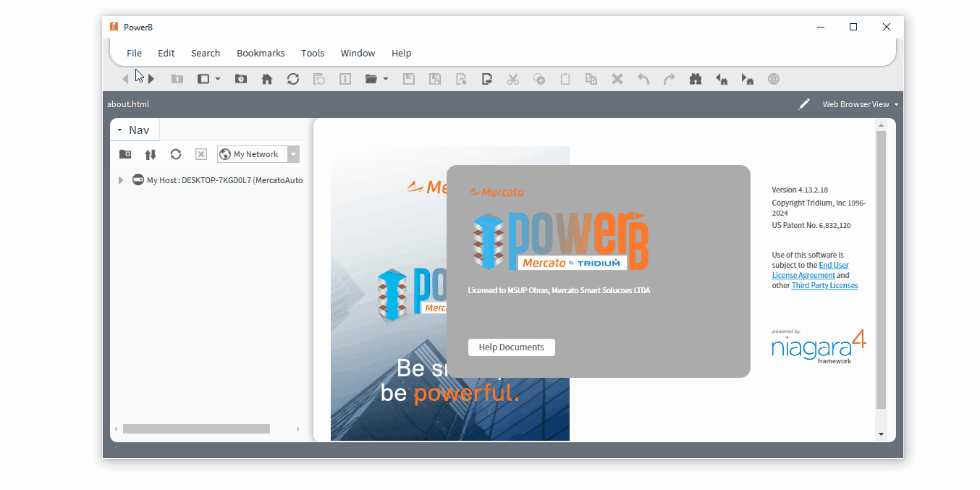
Task: Click the US Patent No. 6,832,120 text
Action: pyautogui.click(x=811, y=225)
